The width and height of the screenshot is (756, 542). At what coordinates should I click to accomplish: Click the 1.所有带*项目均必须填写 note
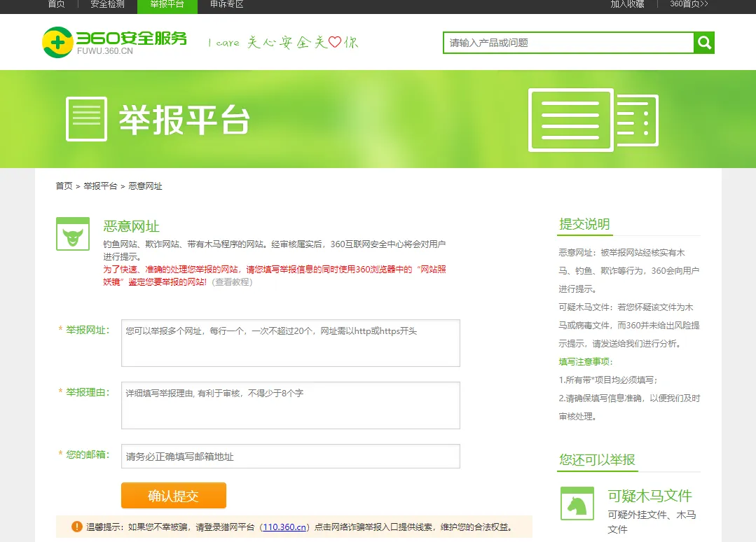click(608, 380)
